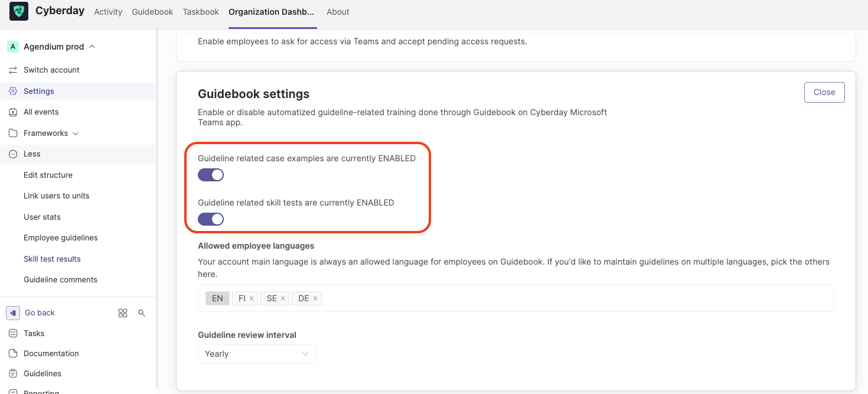Switch to the Taskbook tab
The image size is (868, 394).
coord(201,12)
